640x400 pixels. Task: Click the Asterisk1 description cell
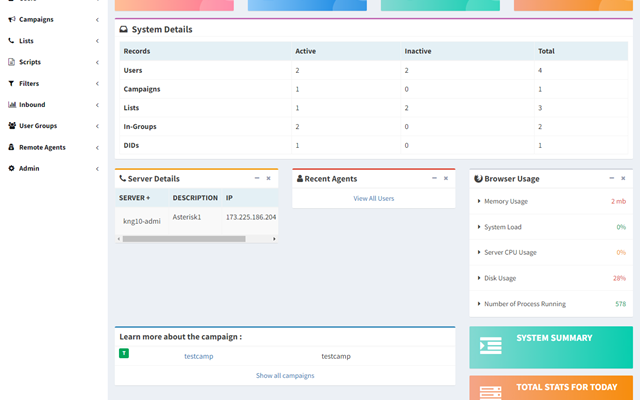(187, 217)
